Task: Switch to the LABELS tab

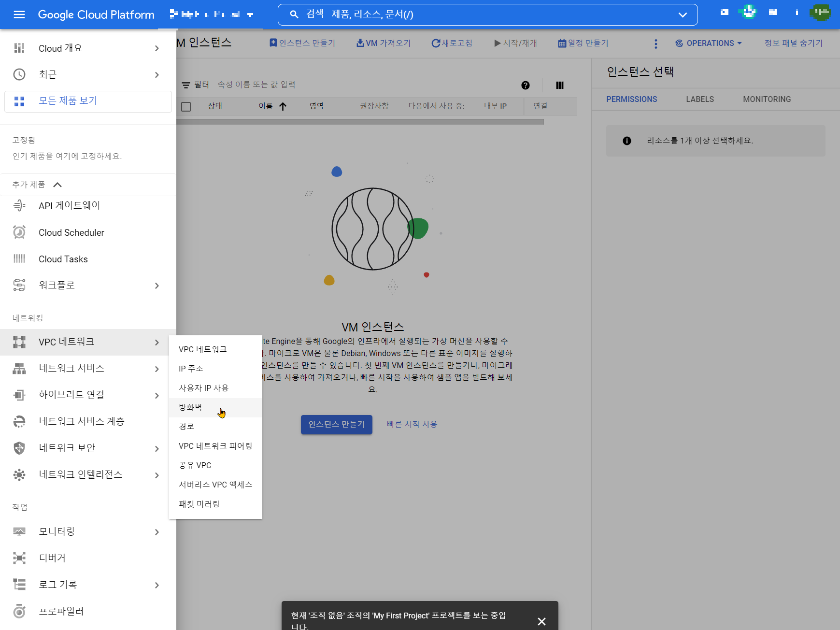Action: click(700, 99)
